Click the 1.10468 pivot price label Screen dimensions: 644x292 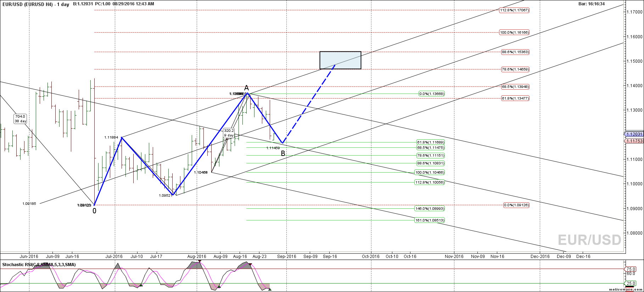[201, 173]
